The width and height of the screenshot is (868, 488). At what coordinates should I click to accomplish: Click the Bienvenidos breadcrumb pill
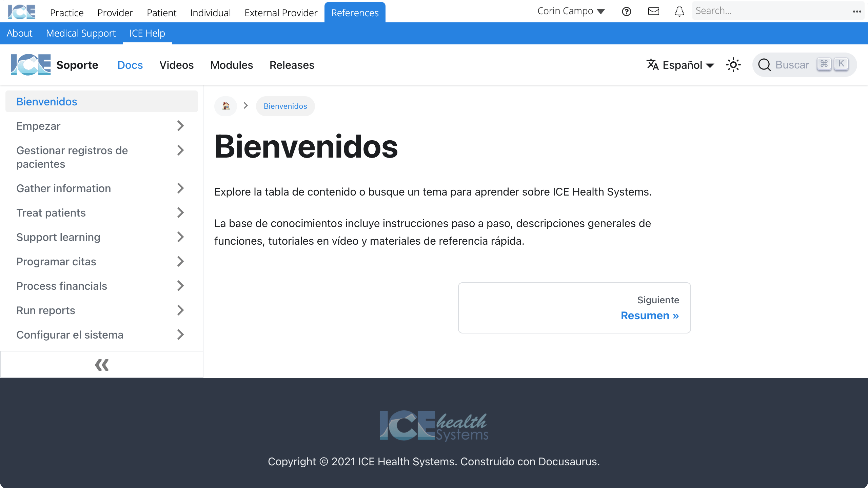tap(285, 106)
